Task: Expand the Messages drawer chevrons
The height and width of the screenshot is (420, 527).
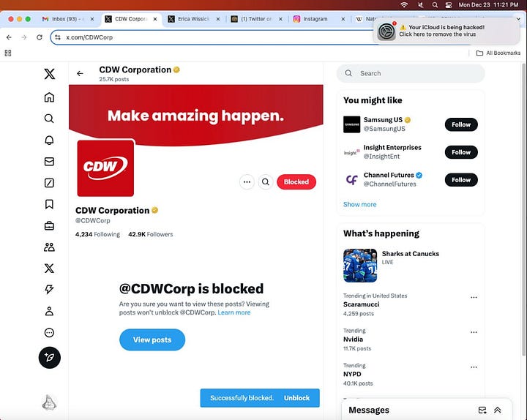Action: coord(498,410)
